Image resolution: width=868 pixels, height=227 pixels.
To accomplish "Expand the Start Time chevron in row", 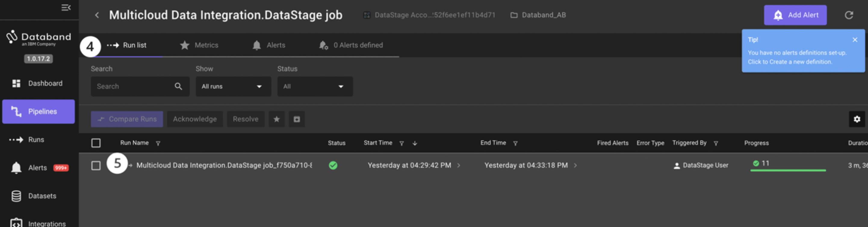I will point(459,165).
